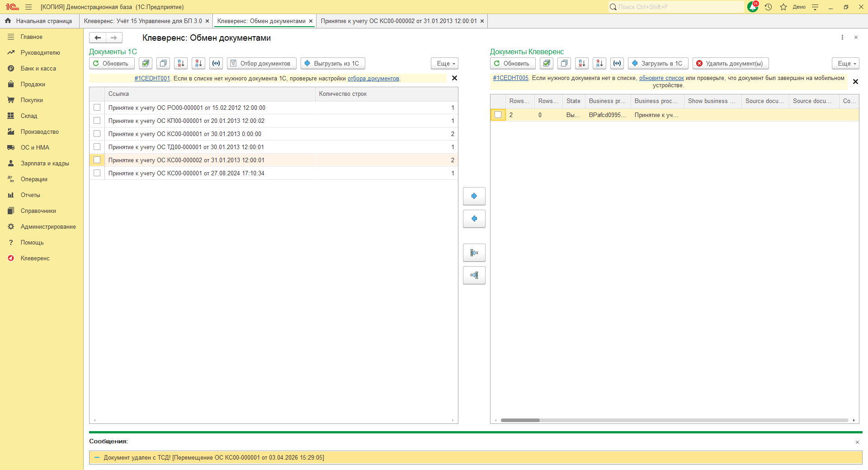Click Загрузить в 1С button

(658, 63)
